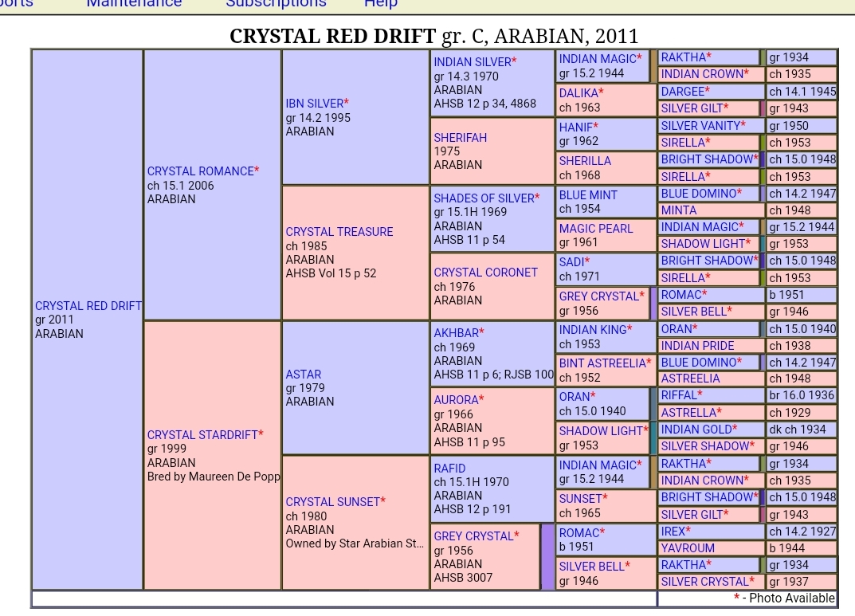855x616 pixels.
Task: Show photo using asterisk after DALIKA
Action: click(x=601, y=93)
